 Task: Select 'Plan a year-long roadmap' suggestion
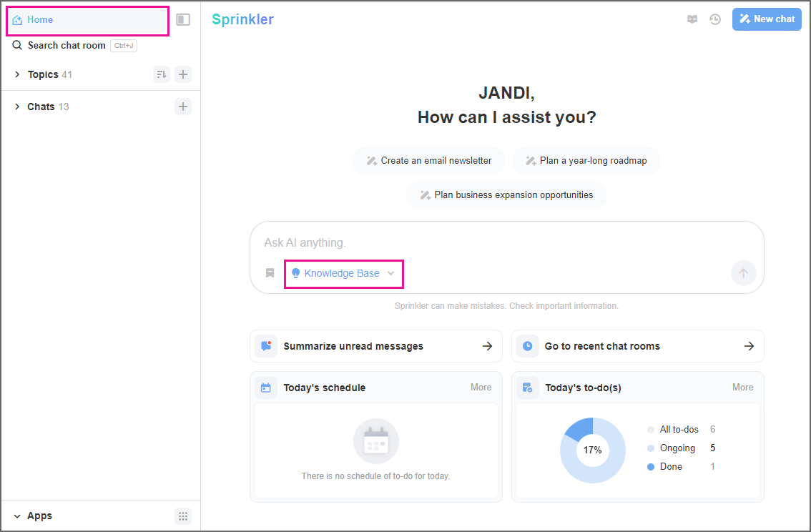[586, 161]
